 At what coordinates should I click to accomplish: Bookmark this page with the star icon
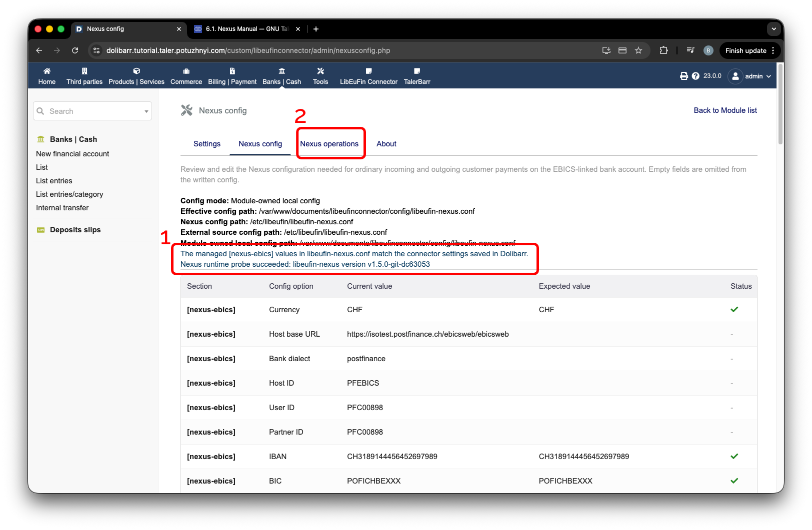click(638, 50)
